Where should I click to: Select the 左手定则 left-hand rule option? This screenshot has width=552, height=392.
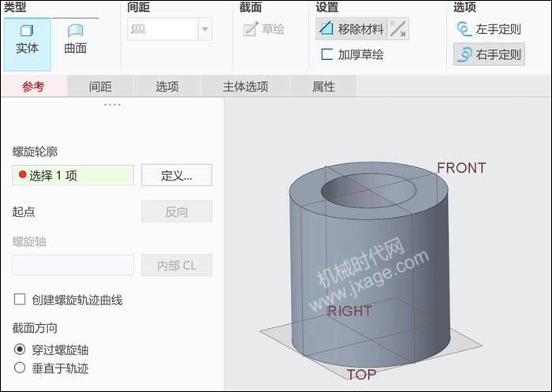tap(489, 29)
